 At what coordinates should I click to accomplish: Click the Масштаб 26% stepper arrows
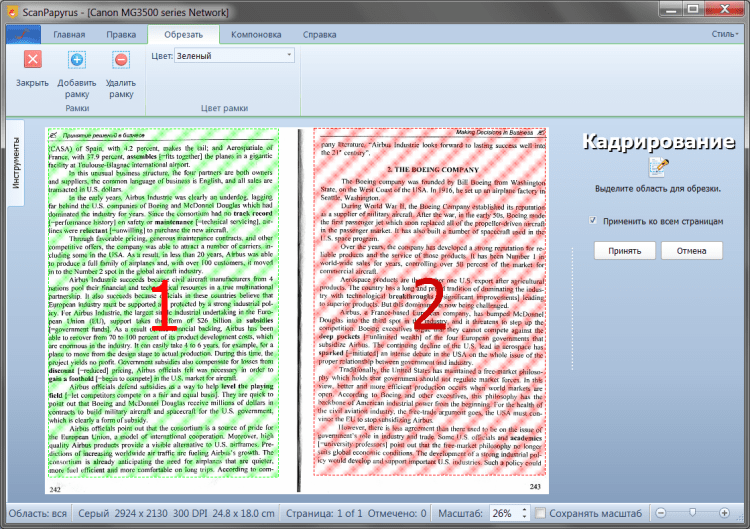tap(525, 513)
